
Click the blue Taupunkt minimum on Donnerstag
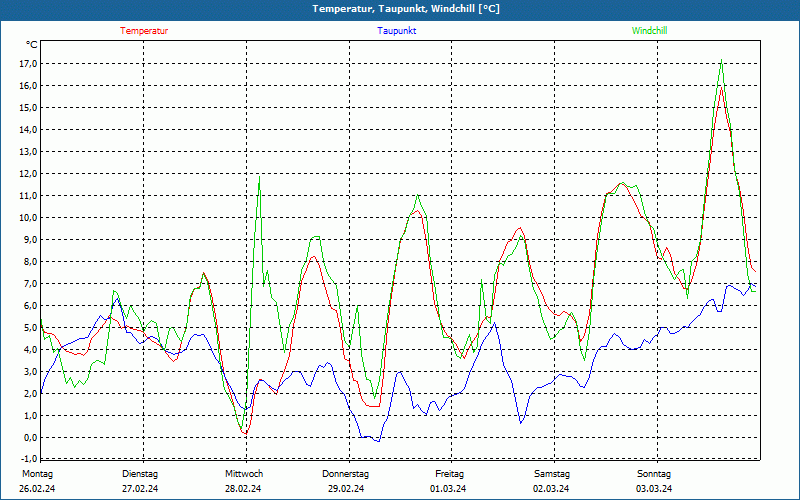[378, 441]
